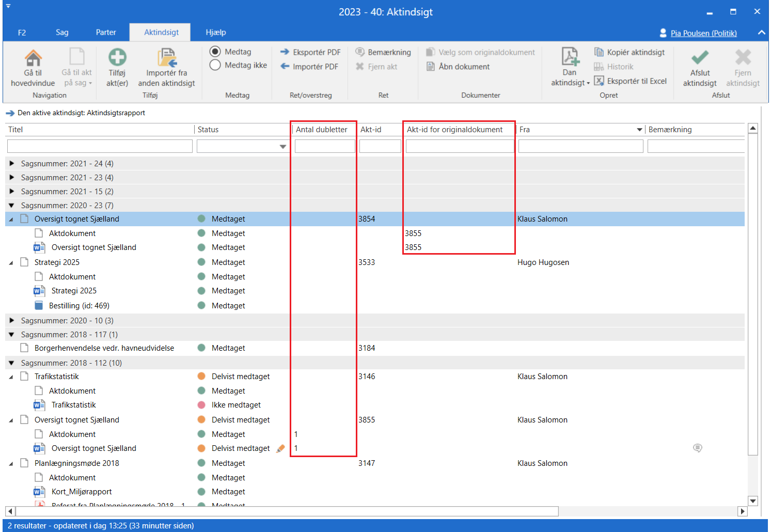
Task: Collapse Sagsnummer: 2018 - 117 group
Action: [x=11, y=334]
